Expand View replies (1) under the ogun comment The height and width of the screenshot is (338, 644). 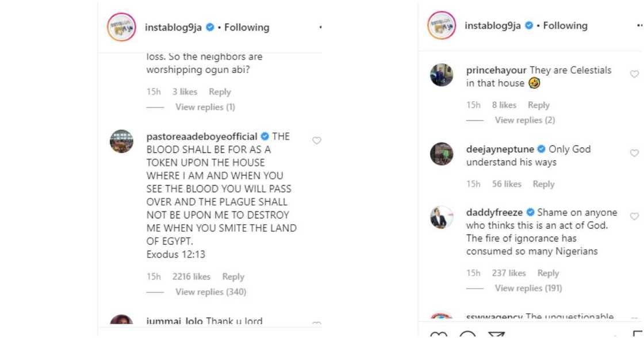click(205, 107)
